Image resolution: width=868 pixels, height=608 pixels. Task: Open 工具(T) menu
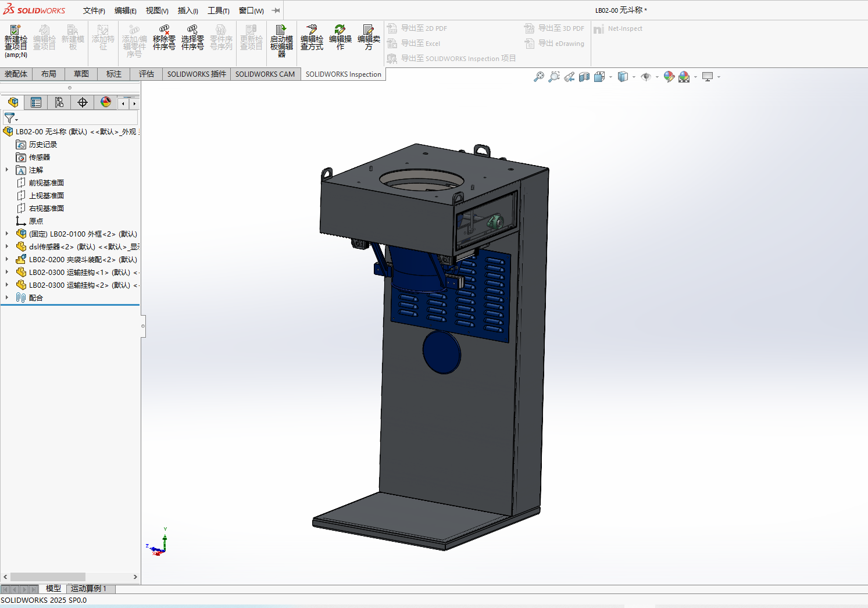point(219,10)
